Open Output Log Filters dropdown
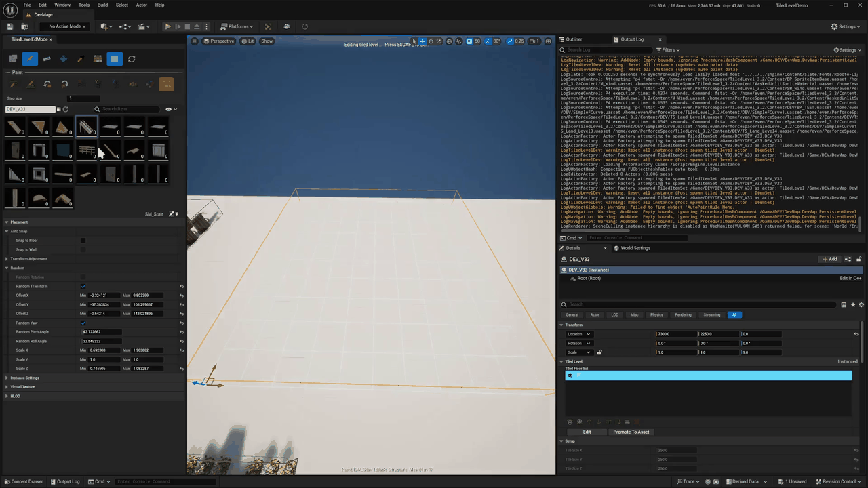 pos(669,50)
